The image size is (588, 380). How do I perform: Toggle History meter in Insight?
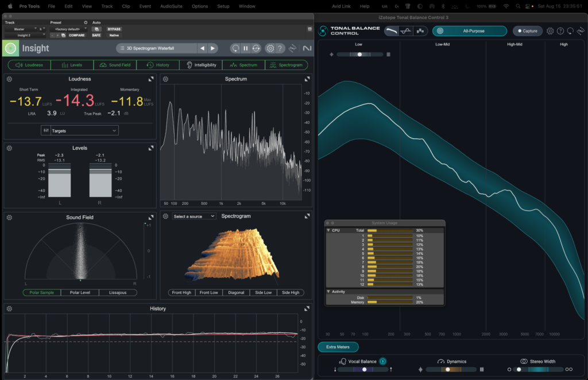[157, 65]
